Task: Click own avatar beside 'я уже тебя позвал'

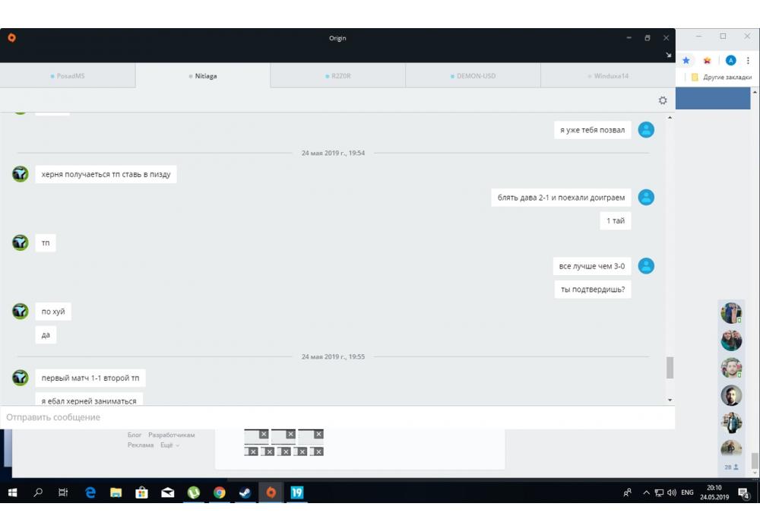Action: coord(646,129)
